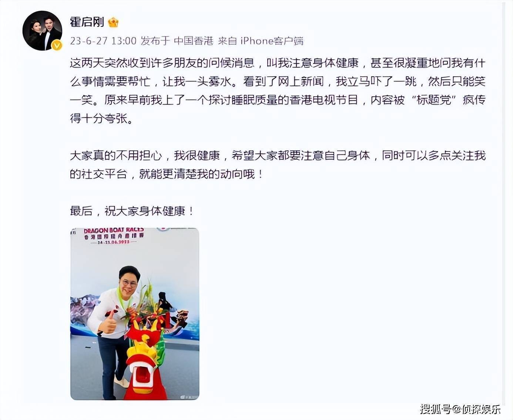Viewport: 513px width, 420px height.
Task: Click the 香港电视节目 phrase in the post
Action: tap(324, 100)
